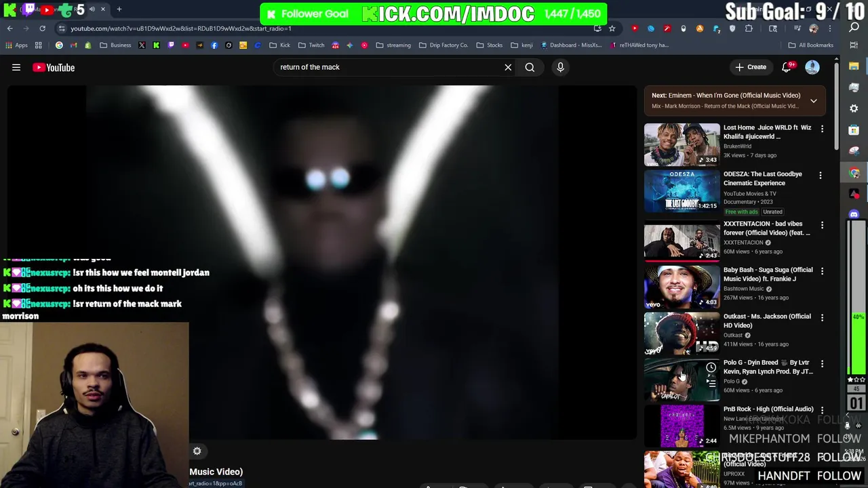The height and width of the screenshot is (488, 868).
Task: Open the streaming bookmarks folder
Action: (393, 45)
